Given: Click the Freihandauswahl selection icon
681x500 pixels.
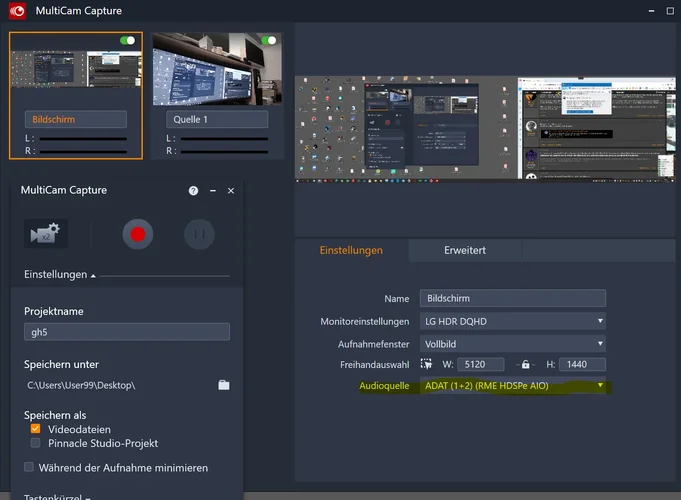Looking at the screenshot, I should point(426,364).
